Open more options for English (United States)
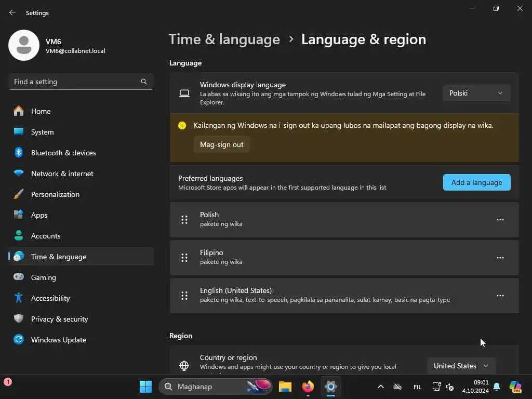 (x=500, y=296)
